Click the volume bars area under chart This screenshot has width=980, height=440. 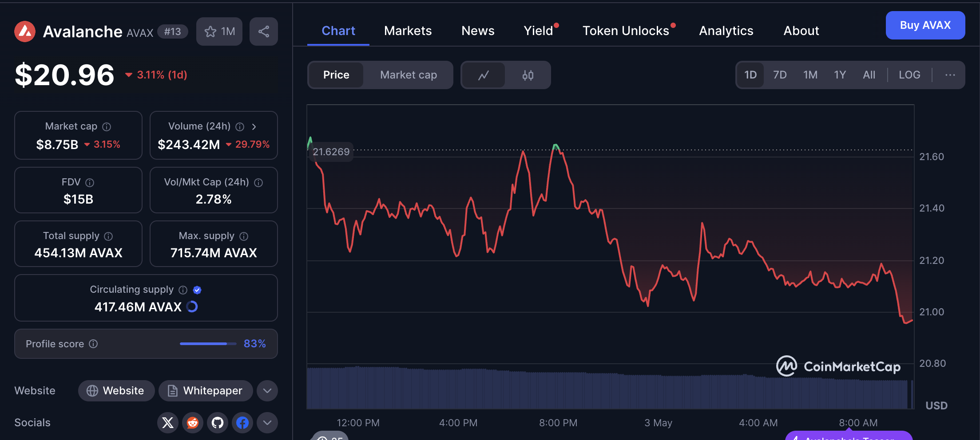[x=609, y=388]
